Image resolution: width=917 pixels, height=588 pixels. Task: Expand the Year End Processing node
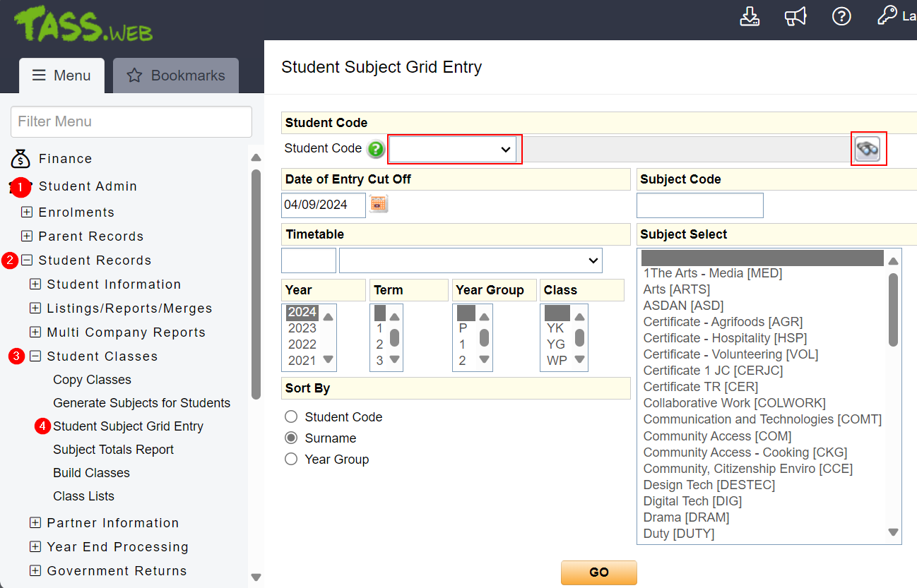pos(35,547)
